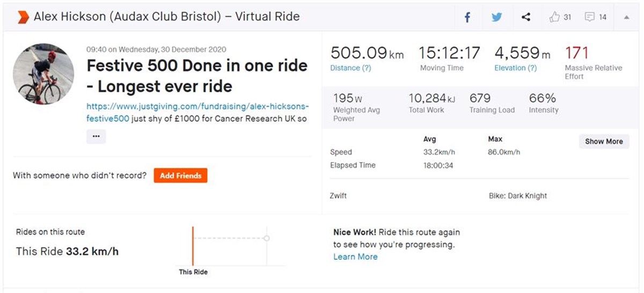This screenshot has width=644, height=293.
Task: Open Alex Hickson's profile photo
Action: (x=43, y=75)
